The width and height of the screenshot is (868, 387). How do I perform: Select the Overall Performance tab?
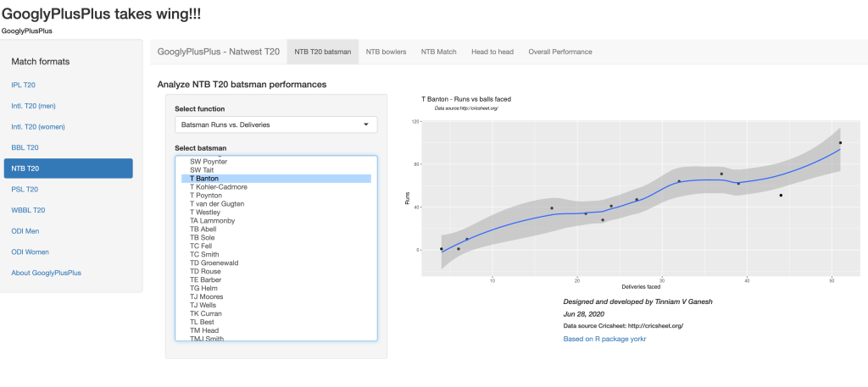560,52
